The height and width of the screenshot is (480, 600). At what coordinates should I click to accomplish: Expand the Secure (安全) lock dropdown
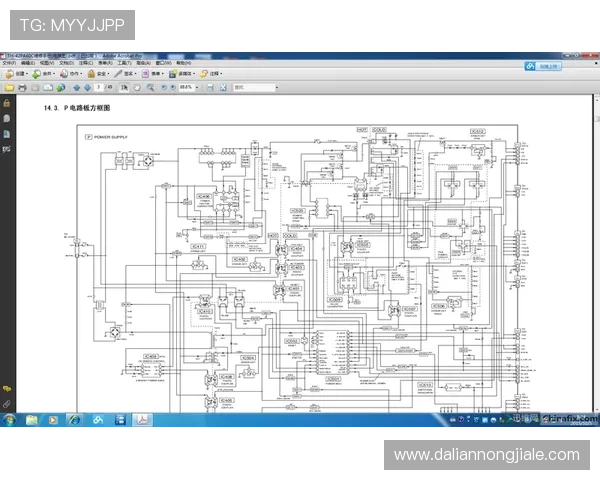coord(98,73)
